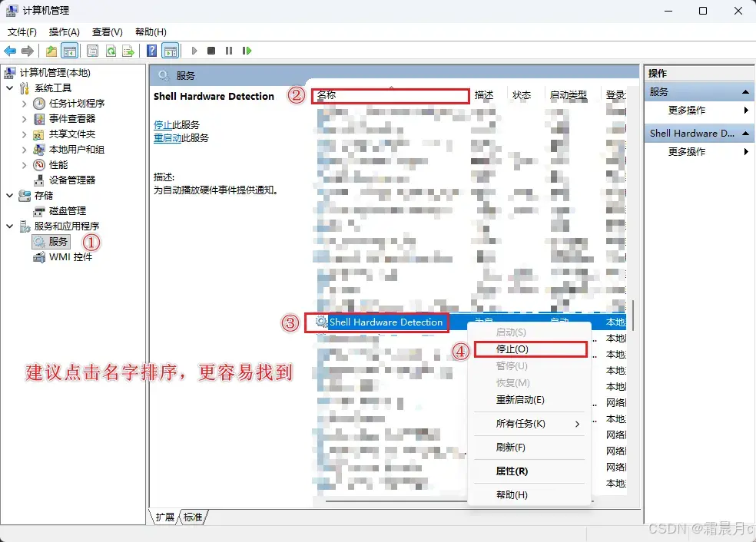Sort services by the 启动类型 column

[x=569, y=95]
